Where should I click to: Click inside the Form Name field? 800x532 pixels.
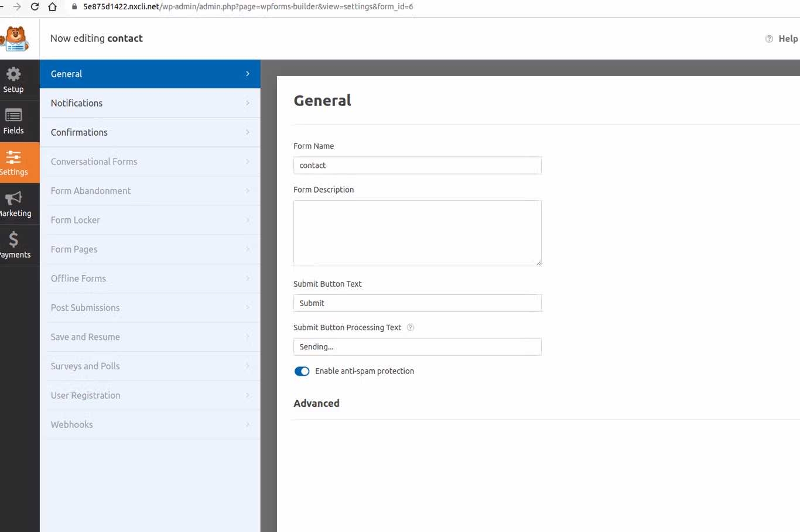coord(417,165)
